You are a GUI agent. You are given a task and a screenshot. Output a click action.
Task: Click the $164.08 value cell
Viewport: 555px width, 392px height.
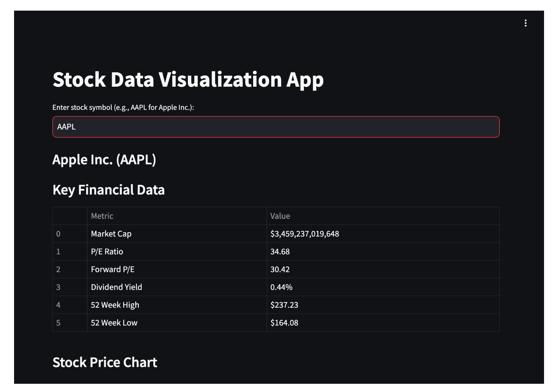coord(284,323)
